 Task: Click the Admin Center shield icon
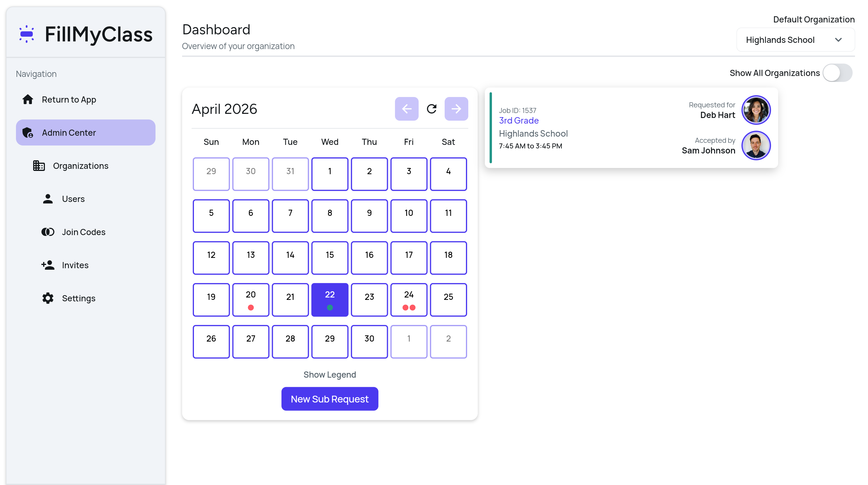point(27,132)
